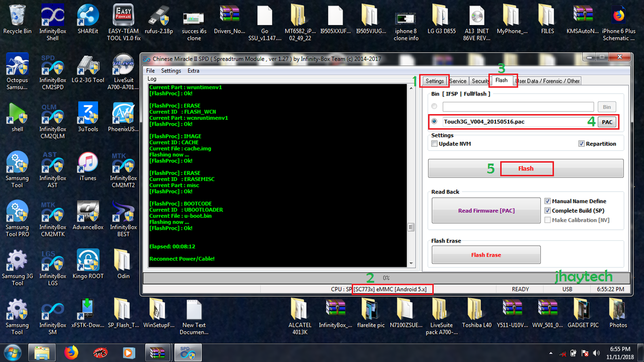Open the Extra menu
The width and height of the screenshot is (644, 362).
coord(193,71)
